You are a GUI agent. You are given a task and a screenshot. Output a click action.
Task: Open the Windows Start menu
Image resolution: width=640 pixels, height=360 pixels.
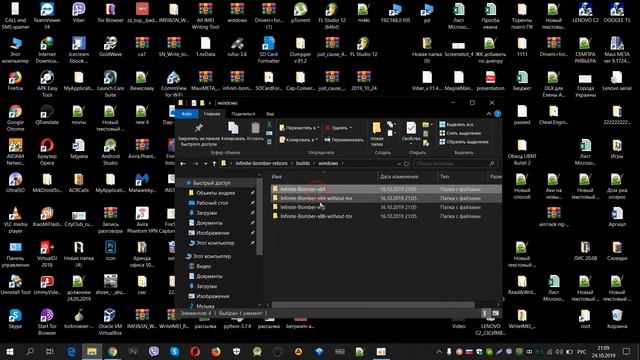(x=10, y=351)
